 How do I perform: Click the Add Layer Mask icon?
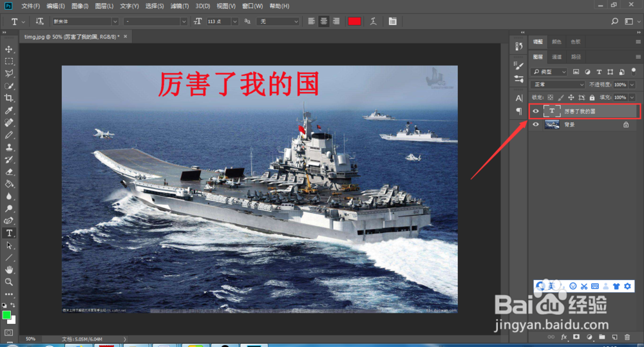pos(576,337)
